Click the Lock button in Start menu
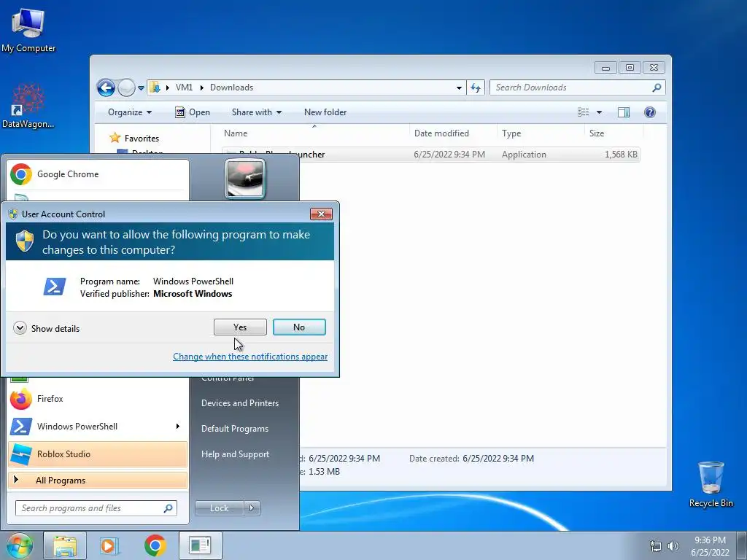This screenshot has width=747, height=560. pos(219,508)
